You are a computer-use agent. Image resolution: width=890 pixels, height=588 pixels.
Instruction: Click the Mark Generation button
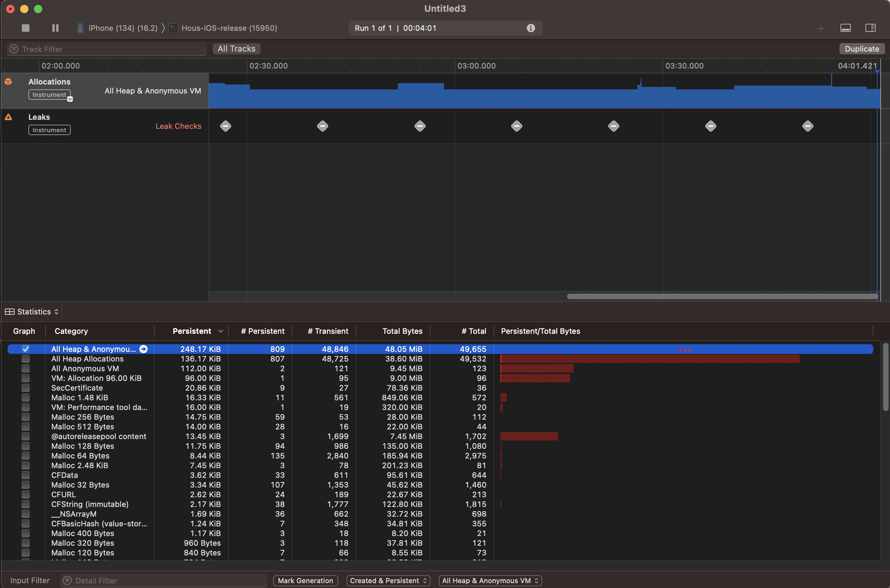(x=305, y=580)
